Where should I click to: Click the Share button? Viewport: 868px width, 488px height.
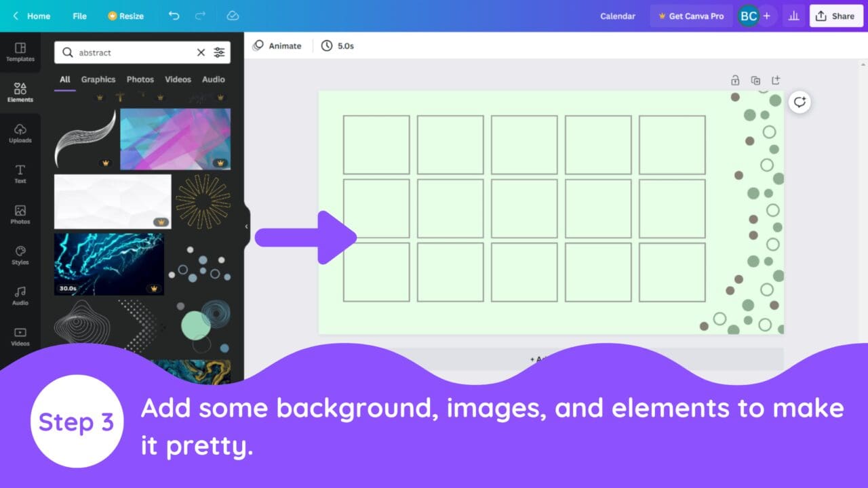[x=835, y=16]
